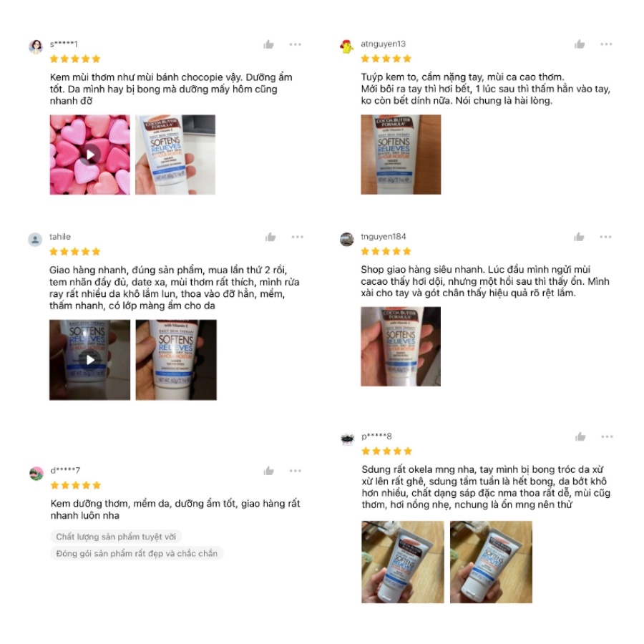644x644 pixels.
Task: Open more options for s*****1 review
Action: click(295, 44)
